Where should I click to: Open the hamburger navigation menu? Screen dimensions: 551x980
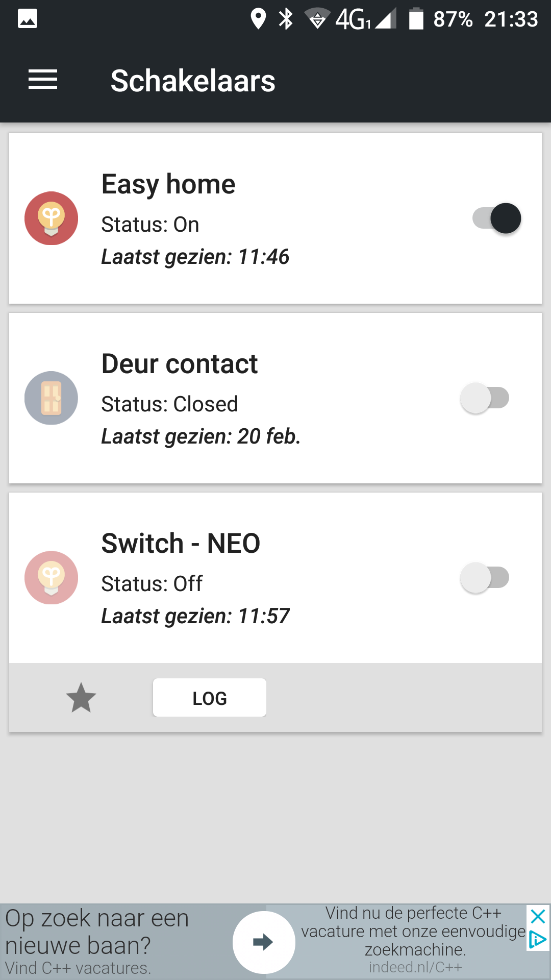click(43, 80)
